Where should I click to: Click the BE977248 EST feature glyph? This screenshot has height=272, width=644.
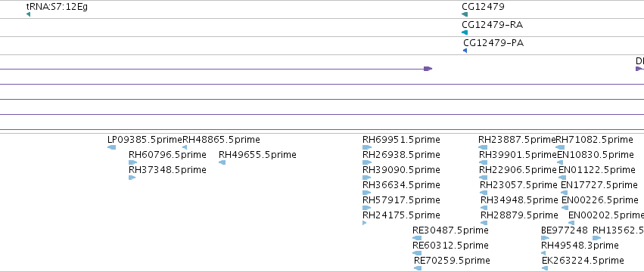point(545,238)
